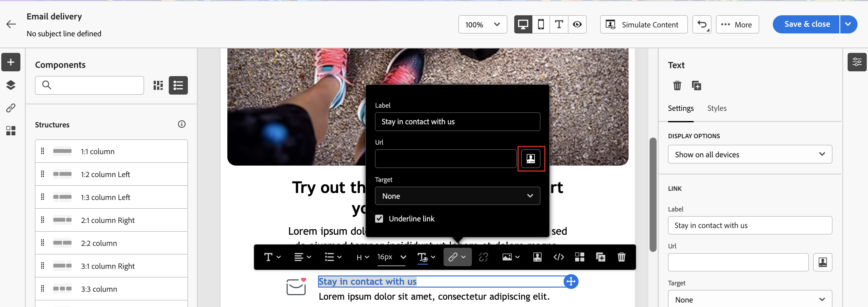Switch to mobile view

pos(541,24)
